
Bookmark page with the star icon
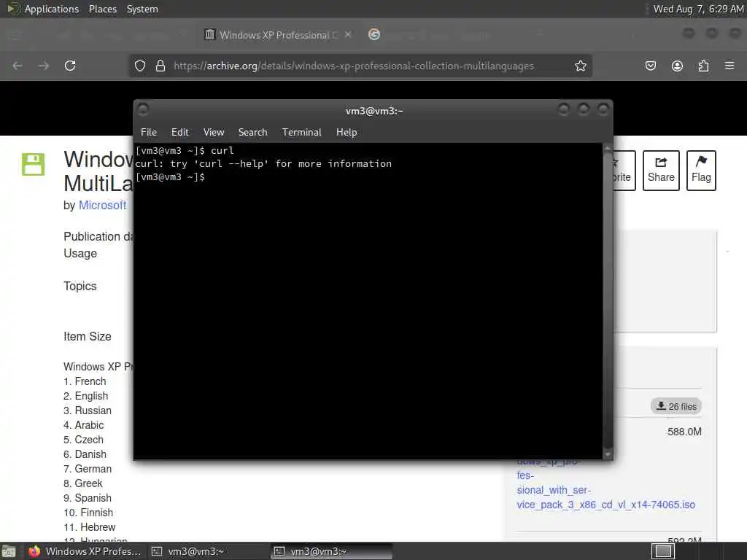580,66
